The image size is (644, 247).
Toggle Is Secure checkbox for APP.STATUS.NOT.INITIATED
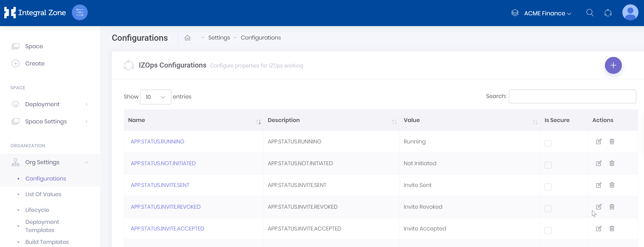click(548, 165)
